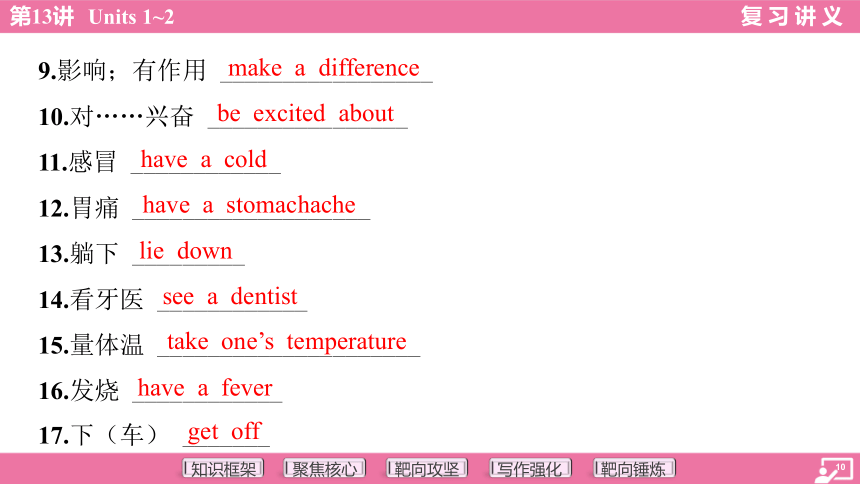Open the 靶向攻坚 navigation button
Image resolution: width=860 pixels, height=484 pixels.
click(x=427, y=469)
